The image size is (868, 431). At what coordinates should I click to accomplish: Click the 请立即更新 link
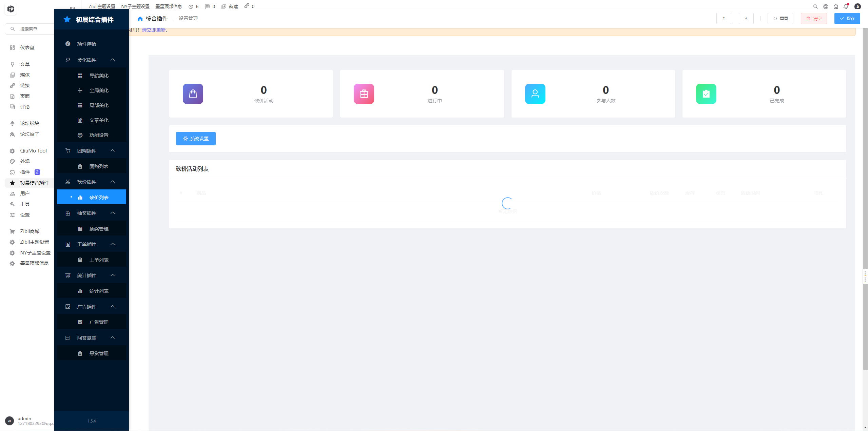(154, 30)
